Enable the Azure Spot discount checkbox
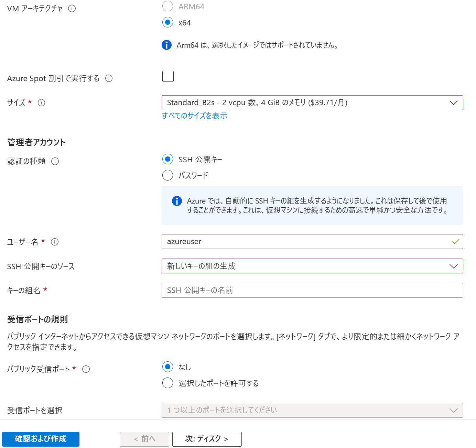The image size is (476, 448). click(168, 76)
